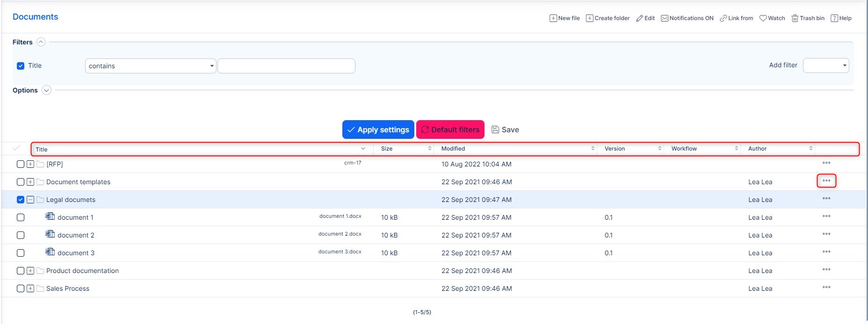The width and height of the screenshot is (868, 324).
Task: Open the Add filter dropdown
Action: pos(825,65)
